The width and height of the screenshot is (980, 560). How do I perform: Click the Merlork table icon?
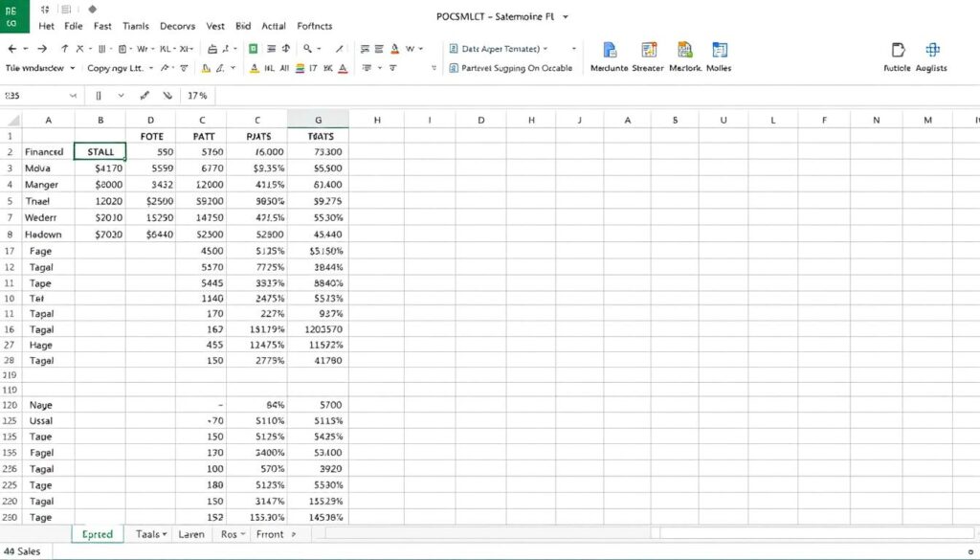pyautogui.click(x=685, y=50)
